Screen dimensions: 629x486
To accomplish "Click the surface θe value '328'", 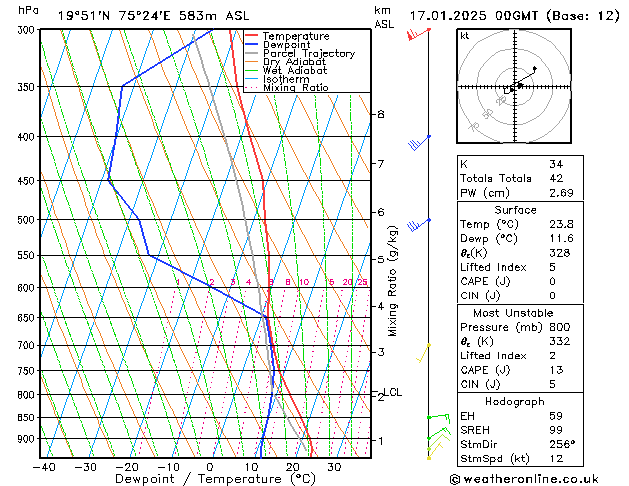I will coord(560,253).
